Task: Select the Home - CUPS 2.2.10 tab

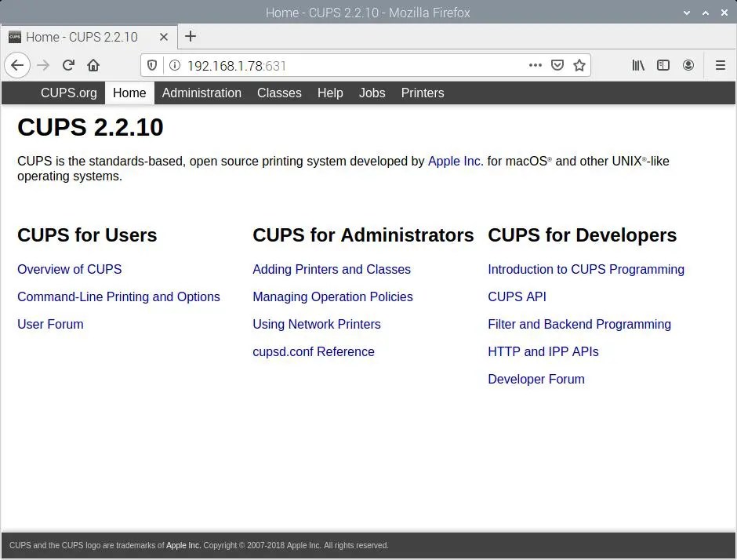Action: pos(89,37)
